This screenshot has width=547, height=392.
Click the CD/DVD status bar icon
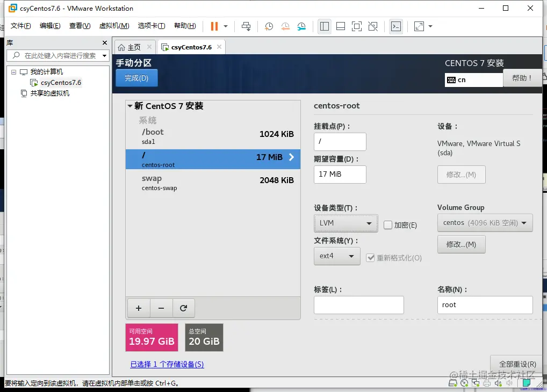[x=464, y=383]
